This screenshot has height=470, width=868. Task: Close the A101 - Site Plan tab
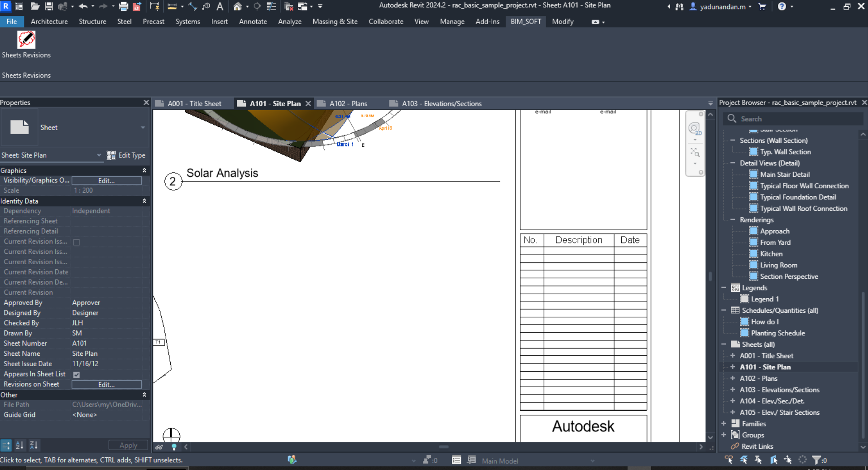pyautogui.click(x=308, y=103)
